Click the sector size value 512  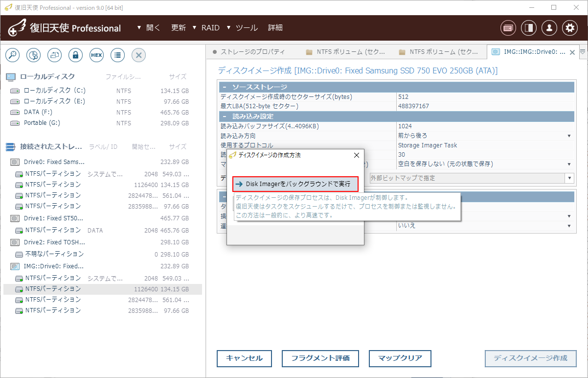[x=403, y=97]
